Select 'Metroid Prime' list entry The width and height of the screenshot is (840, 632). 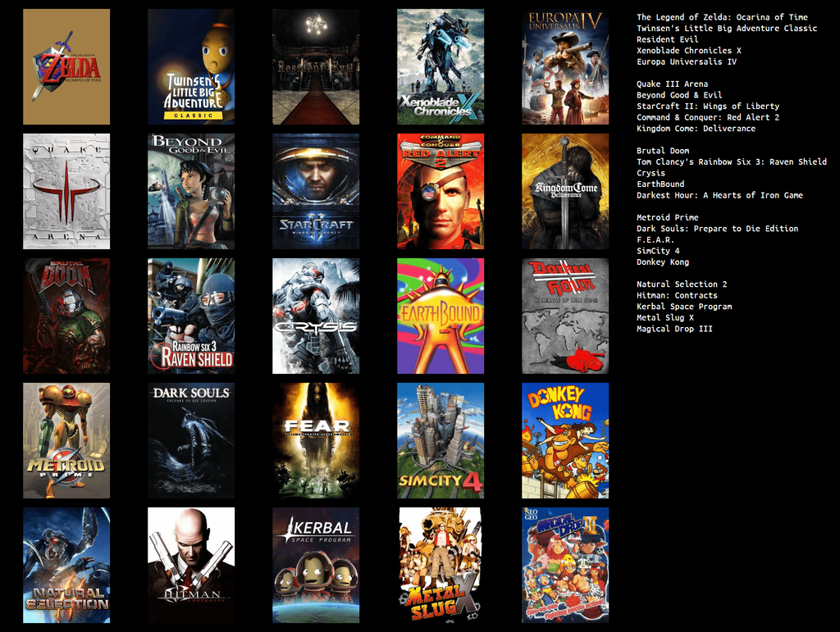[668, 217]
